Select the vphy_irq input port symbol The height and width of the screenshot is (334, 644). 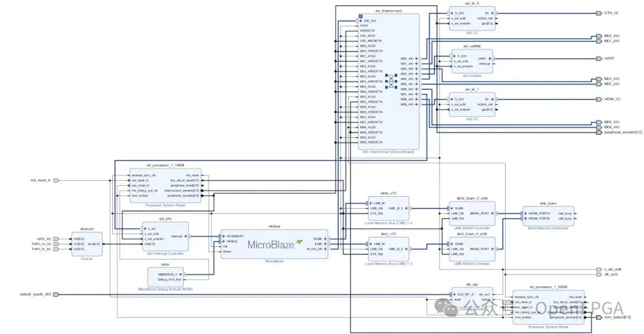pos(56,239)
